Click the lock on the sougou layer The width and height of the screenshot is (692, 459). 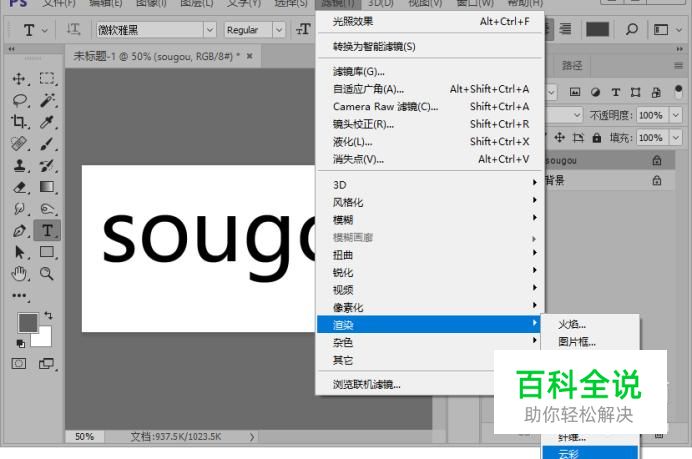[657, 161]
